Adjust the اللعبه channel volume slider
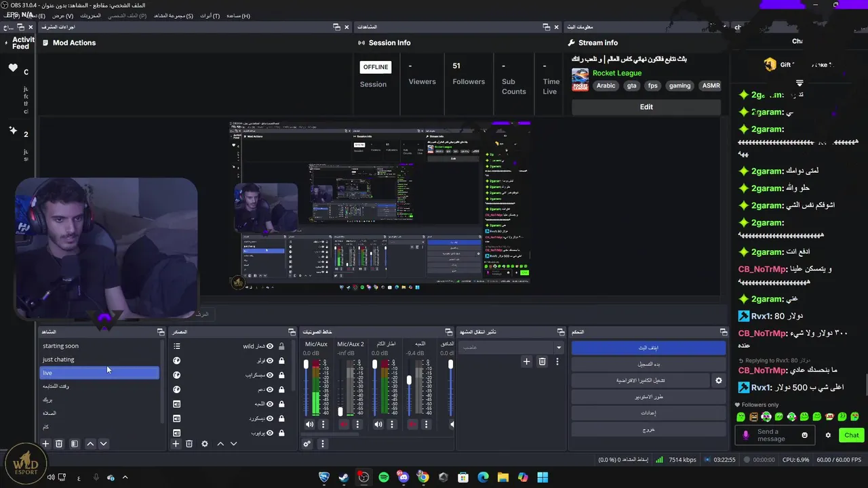Screen dimensions: 868x488 click(x=409, y=380)
